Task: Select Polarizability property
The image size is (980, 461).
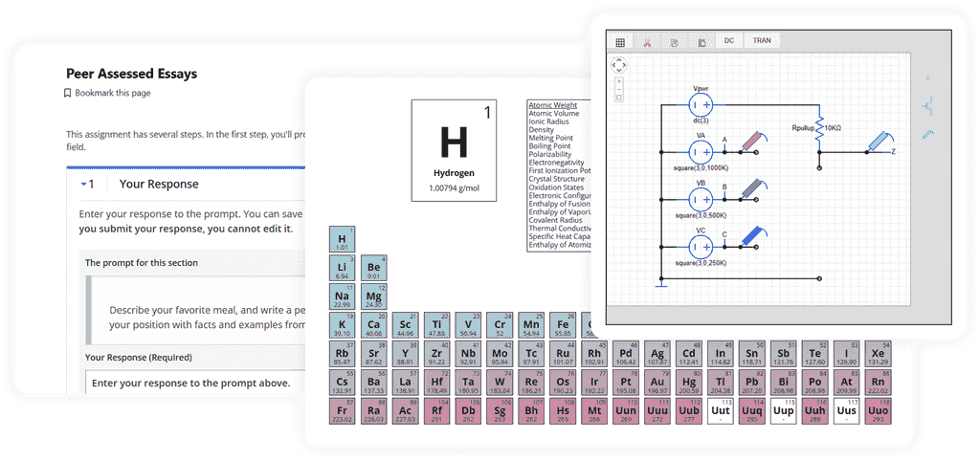Action: click(x=550, y=154)
